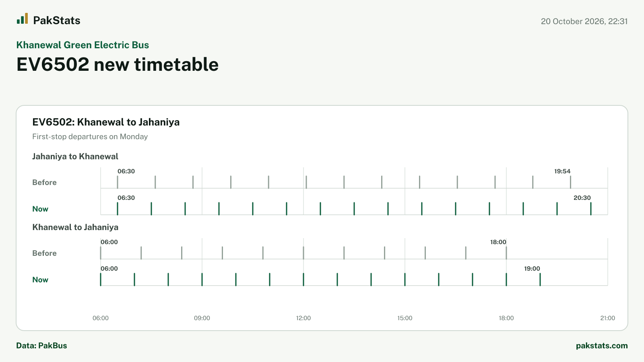Click the 20 October 2026 timestamp
This screenshot has height=362, width=644.
584,21
